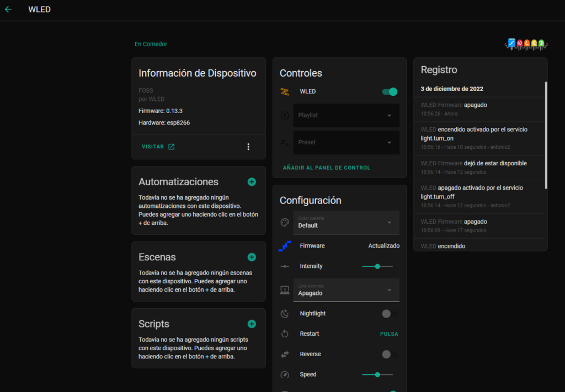The width and height of the screenshot is (565, 392).
Task: Click the 'por WLED' manufacturer text
Action: (x=151, y=99)
